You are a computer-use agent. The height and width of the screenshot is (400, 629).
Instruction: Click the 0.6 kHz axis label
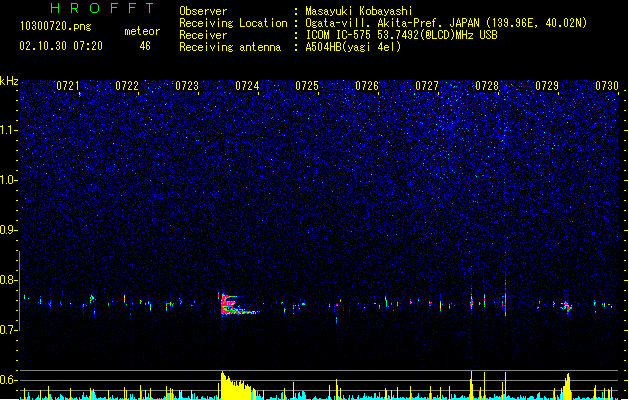tap(8, 380)
